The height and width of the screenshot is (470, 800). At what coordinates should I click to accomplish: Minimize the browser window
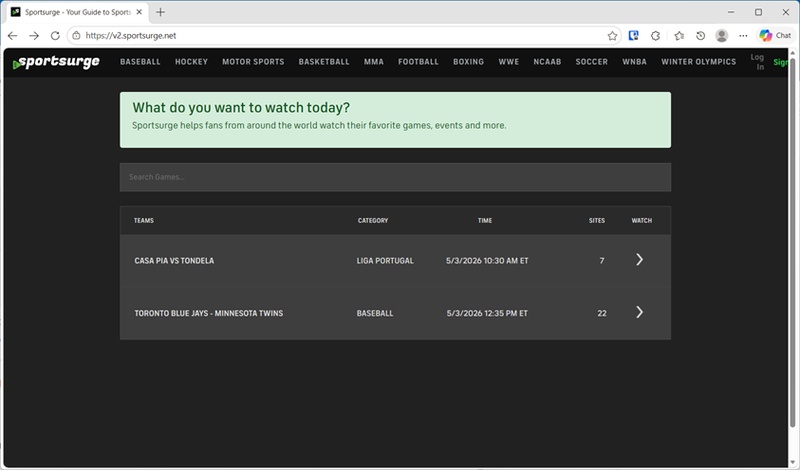[731, 12]
